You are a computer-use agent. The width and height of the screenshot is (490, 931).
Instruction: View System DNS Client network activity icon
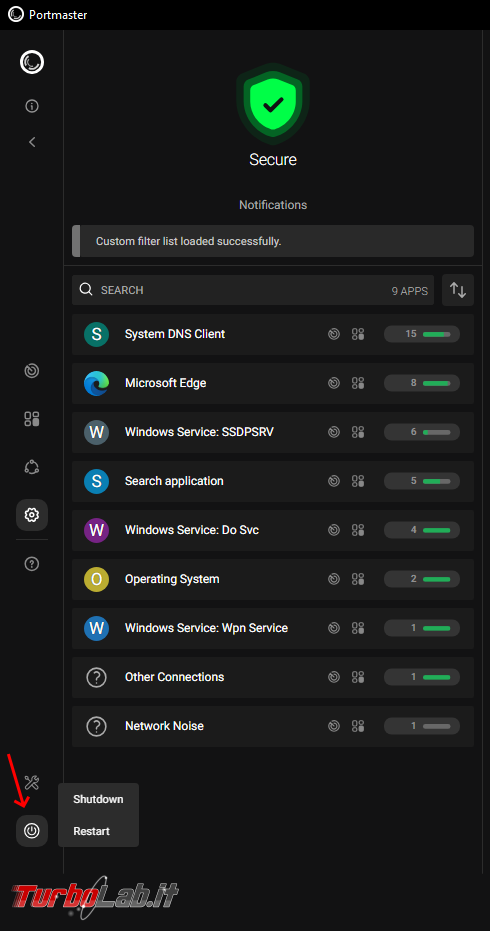(334, 334)
